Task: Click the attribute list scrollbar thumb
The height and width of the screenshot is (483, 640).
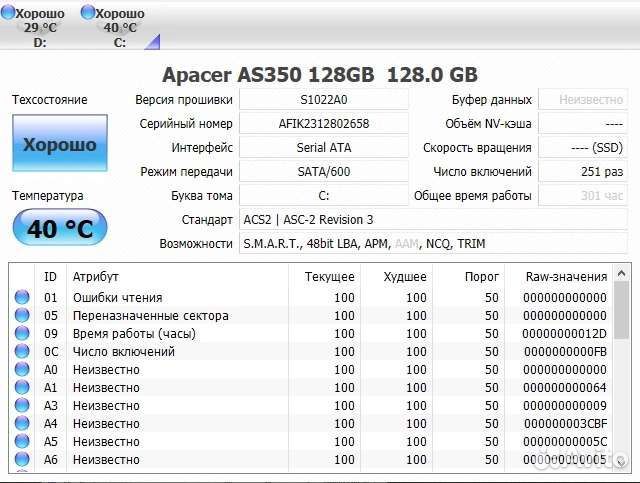Action: click(621, 310)
